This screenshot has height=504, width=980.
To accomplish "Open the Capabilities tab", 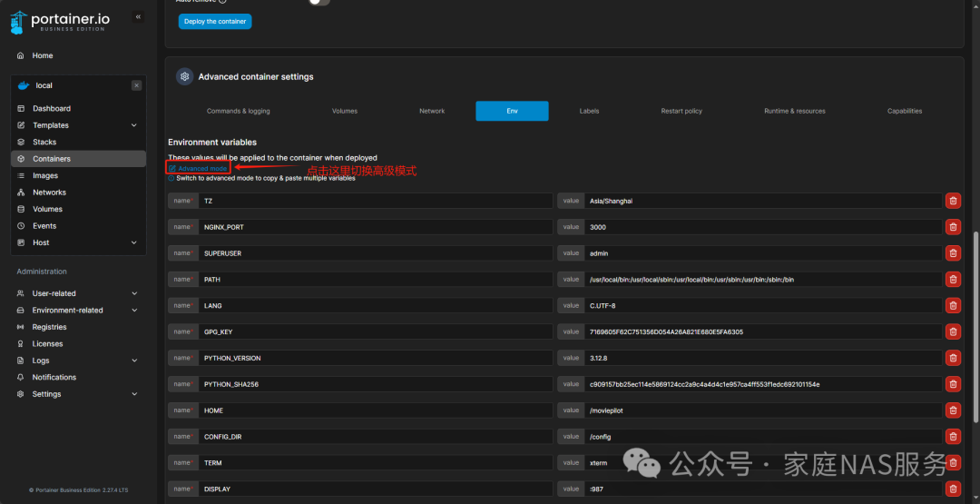I will pos(905,112).
